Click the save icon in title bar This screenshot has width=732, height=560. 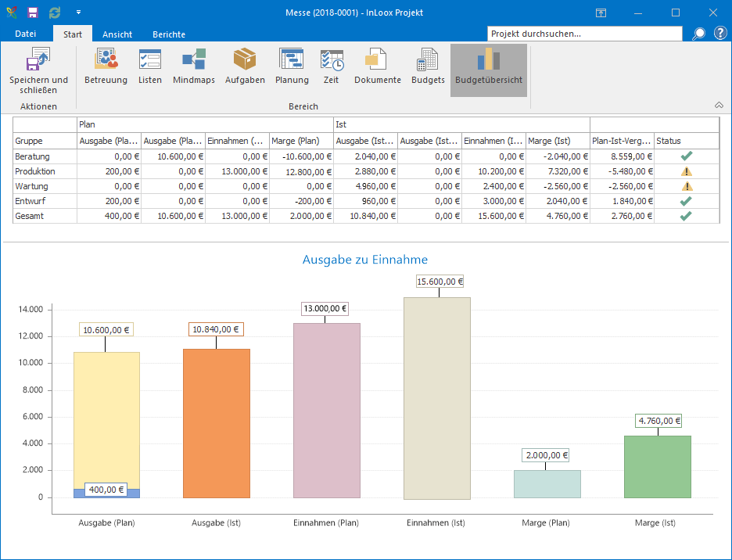33,13
